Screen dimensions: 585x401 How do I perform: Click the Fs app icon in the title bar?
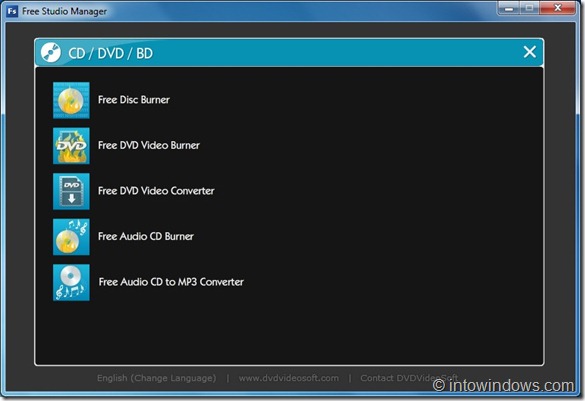coord(12,11)
